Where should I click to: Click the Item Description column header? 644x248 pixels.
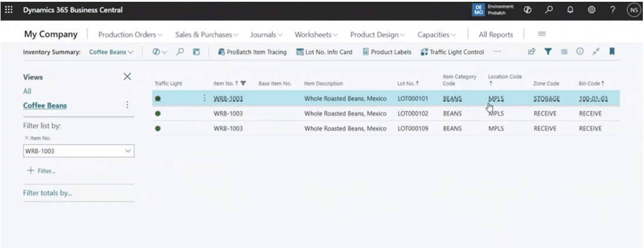tap(323, 84)
